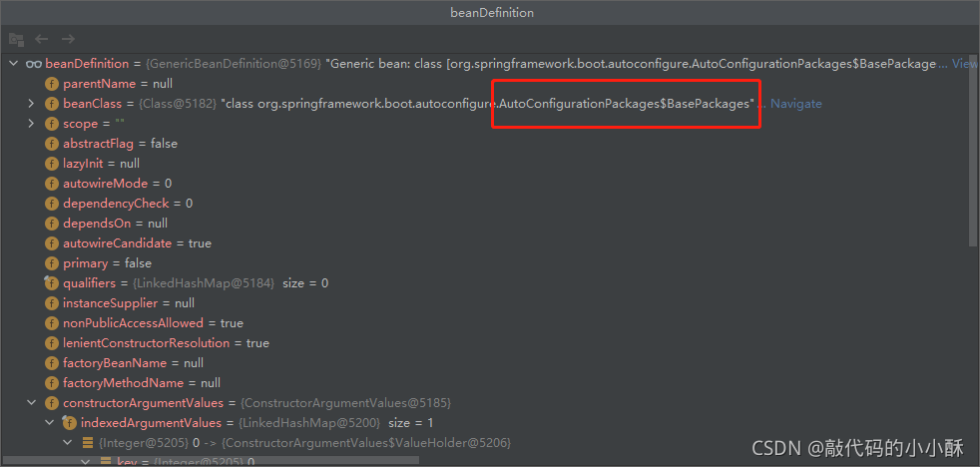Select the 'lazyInit = null' row
Screen dimensions: 980x467
point(101,164)
